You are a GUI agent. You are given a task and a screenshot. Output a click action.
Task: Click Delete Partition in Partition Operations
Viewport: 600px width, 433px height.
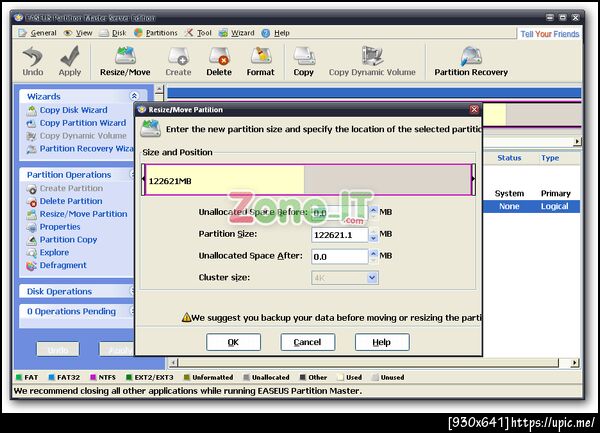pyautogui.click(x=65, y=201)
